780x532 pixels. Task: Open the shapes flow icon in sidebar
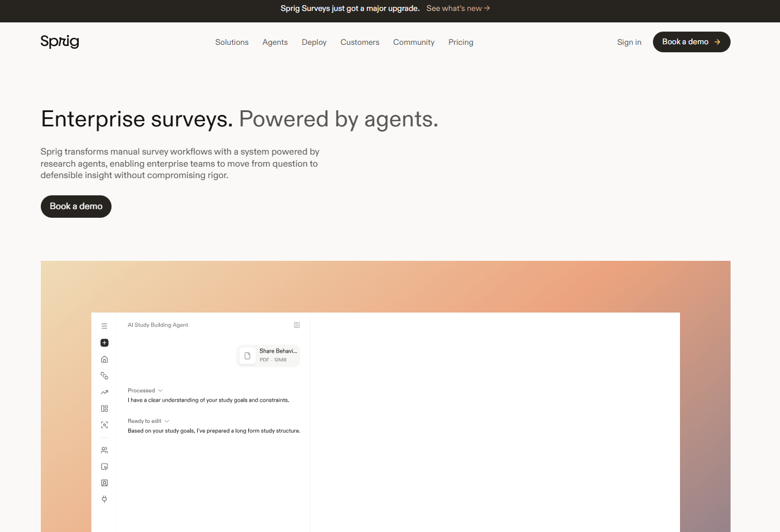coord(104,376)
